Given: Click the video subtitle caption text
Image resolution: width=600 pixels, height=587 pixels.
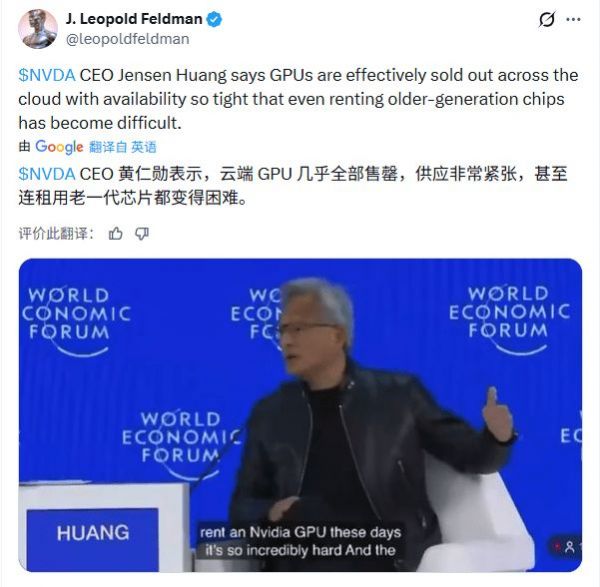Looking at the screenshot, I should click(x=300, y=541).
